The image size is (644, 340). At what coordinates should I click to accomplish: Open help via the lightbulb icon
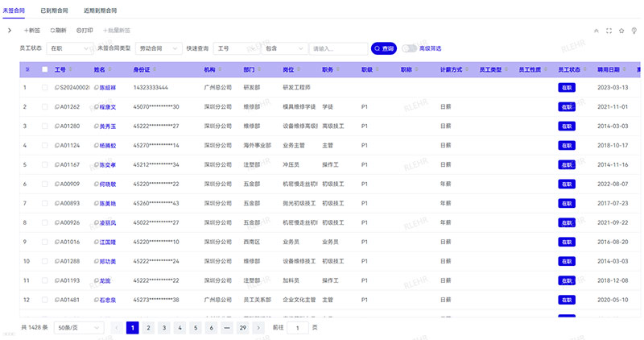click(x=634, y=31)
